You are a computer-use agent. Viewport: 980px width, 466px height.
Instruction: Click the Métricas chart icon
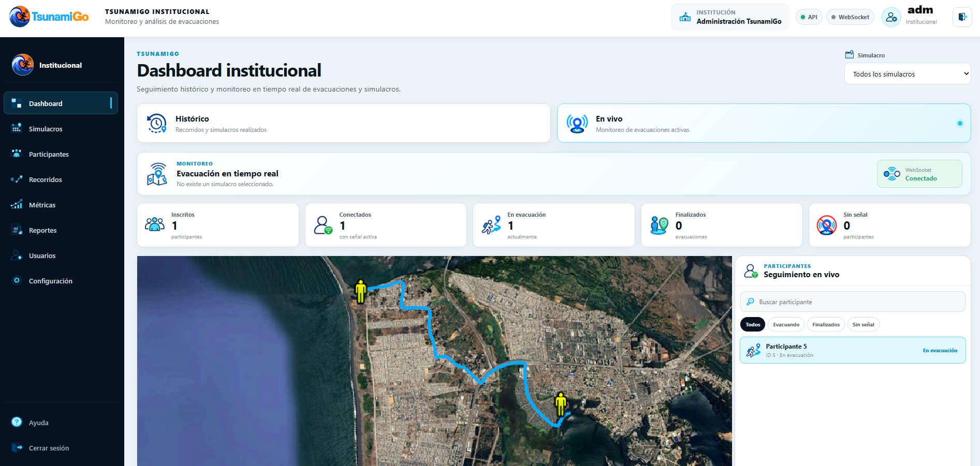[x=17, y=205]
